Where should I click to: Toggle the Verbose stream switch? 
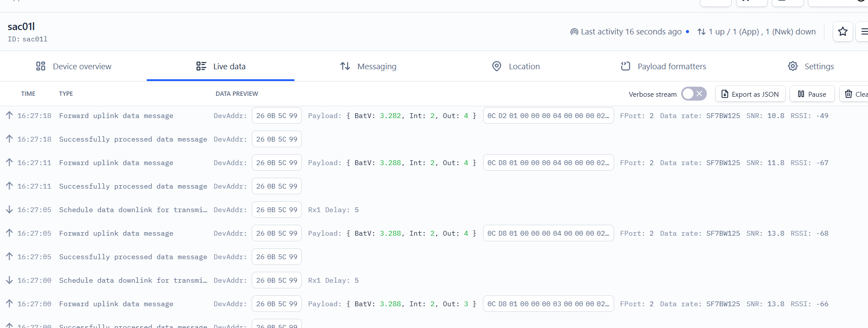694,94
